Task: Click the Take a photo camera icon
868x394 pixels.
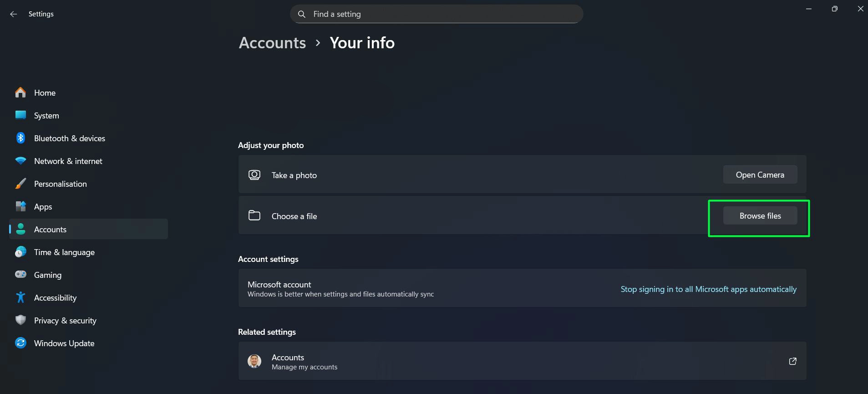Action: [254, 174]
